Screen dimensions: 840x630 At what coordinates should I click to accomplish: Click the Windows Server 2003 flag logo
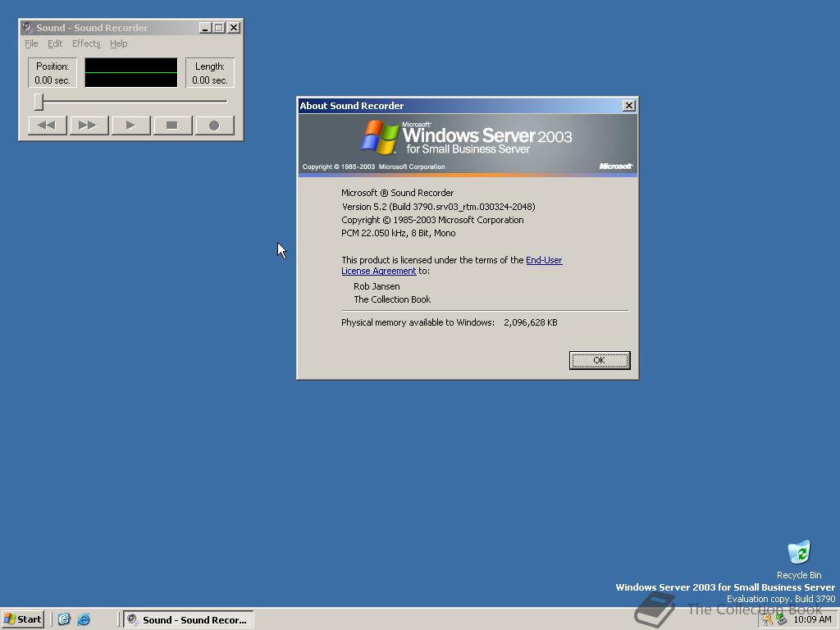click(380, 137)
